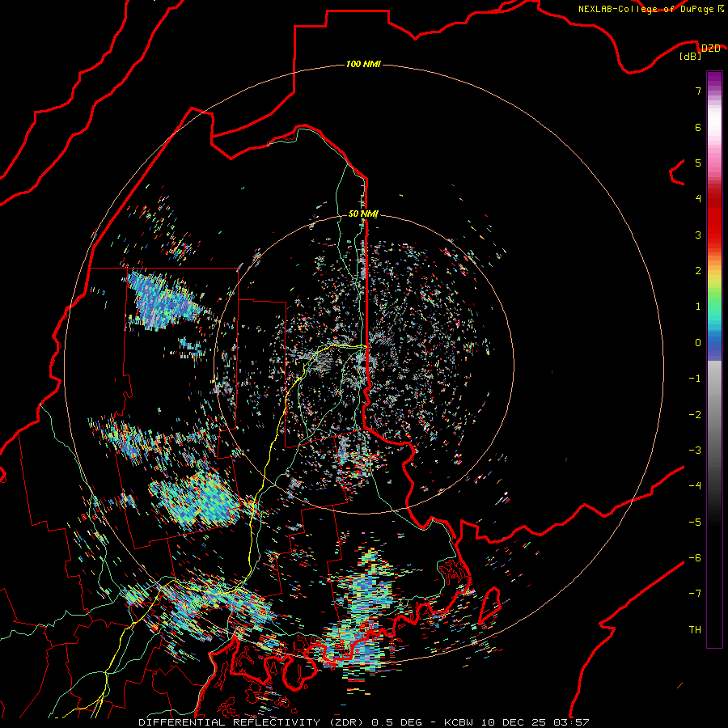Click the '-1' value on the color scale
728x728 pixels.
(695, 379)
